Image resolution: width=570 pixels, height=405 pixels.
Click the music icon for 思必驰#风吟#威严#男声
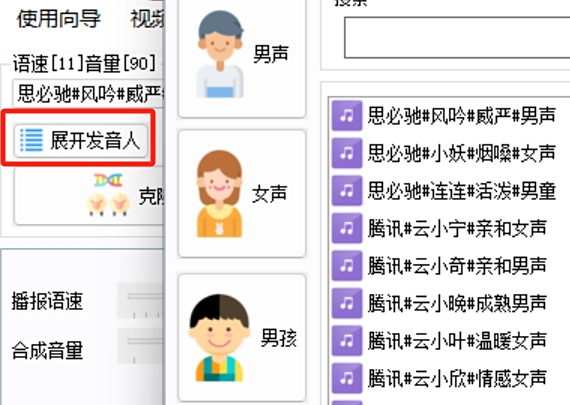click(x=347, y=116)
